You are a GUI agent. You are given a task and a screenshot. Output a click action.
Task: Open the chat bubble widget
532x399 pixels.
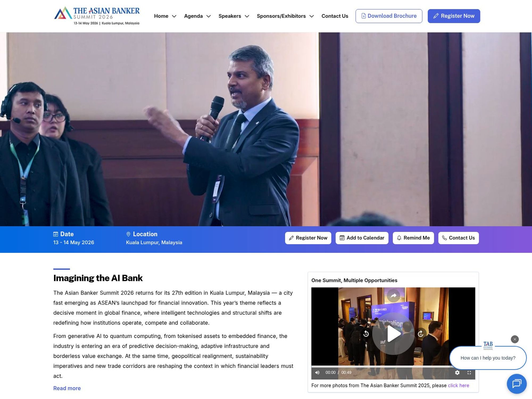click(x=517, y=384)
